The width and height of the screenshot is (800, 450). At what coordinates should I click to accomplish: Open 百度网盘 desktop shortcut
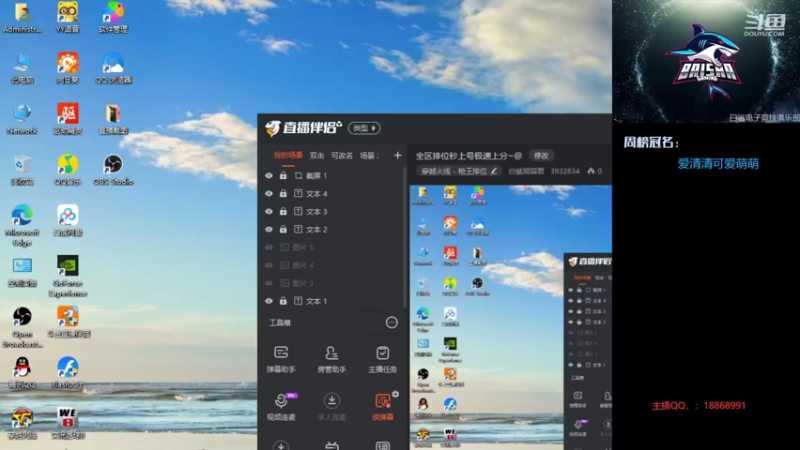(x=67, y=220)
